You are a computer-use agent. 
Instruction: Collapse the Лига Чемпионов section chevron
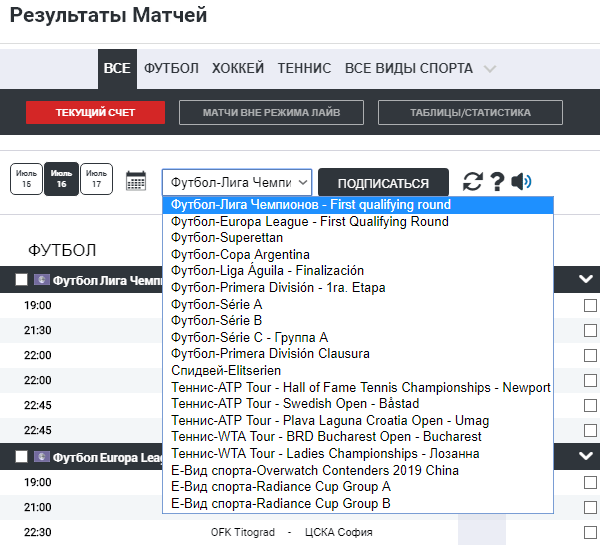pyautogui.click(x=586, y=279)
